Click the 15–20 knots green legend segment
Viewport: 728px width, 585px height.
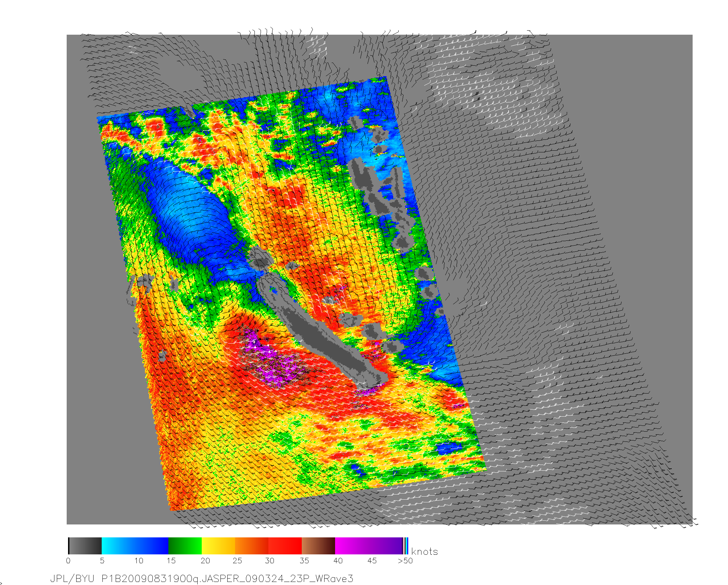tap(185, 546)
